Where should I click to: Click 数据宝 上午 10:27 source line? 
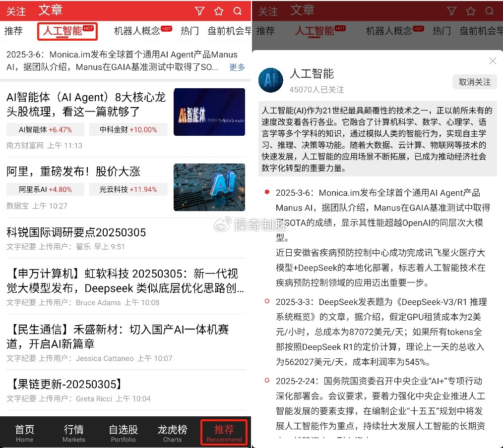(37, 206)
